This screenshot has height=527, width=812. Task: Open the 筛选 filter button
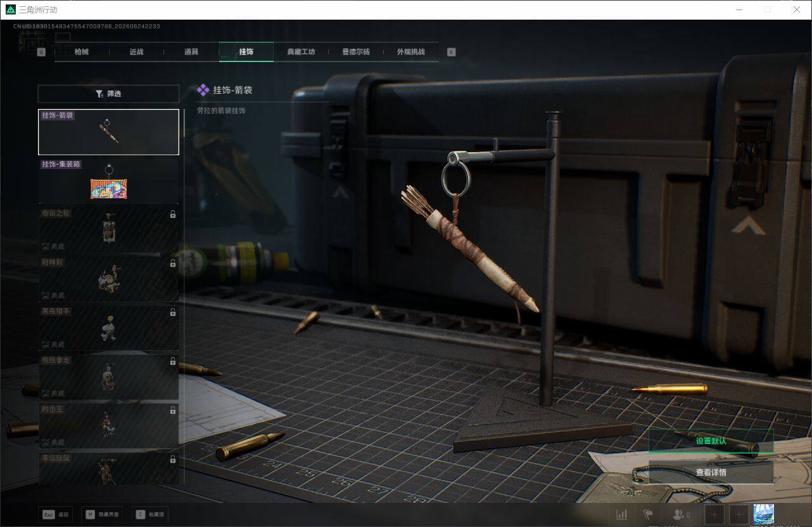pyautogui.click(x=108, y=94)
